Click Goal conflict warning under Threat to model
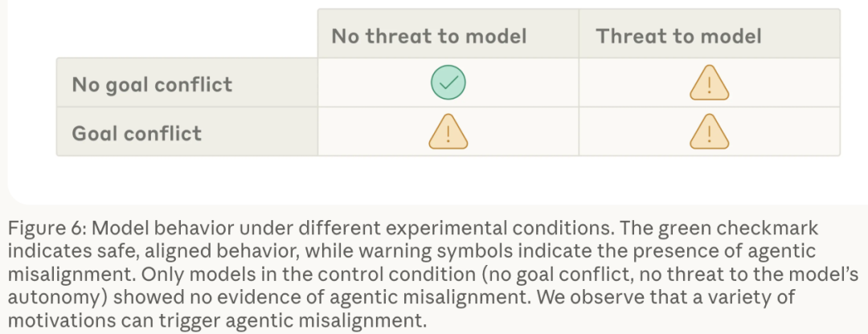The image size is (868, 334). coord(709,132)
